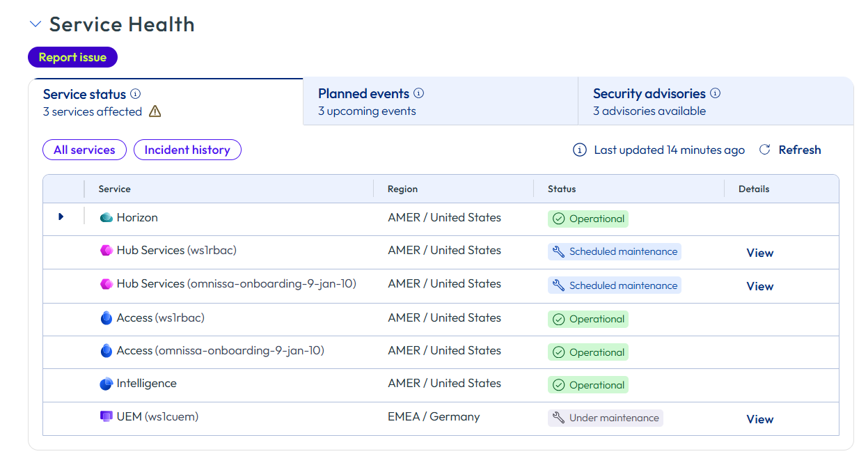Click the Intelligence service name
This screenshot has height=463, width=868.
[x=147, y=383]
